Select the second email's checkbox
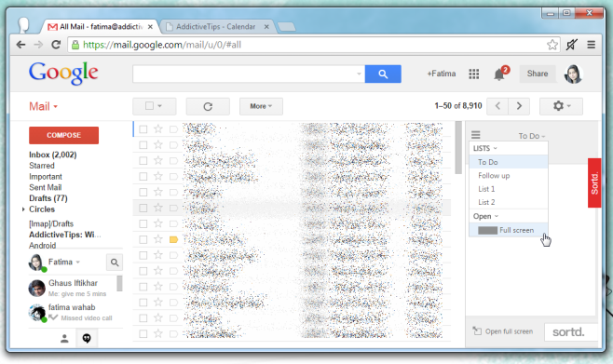This screenshot has width=613, height=364. [143, 145]
